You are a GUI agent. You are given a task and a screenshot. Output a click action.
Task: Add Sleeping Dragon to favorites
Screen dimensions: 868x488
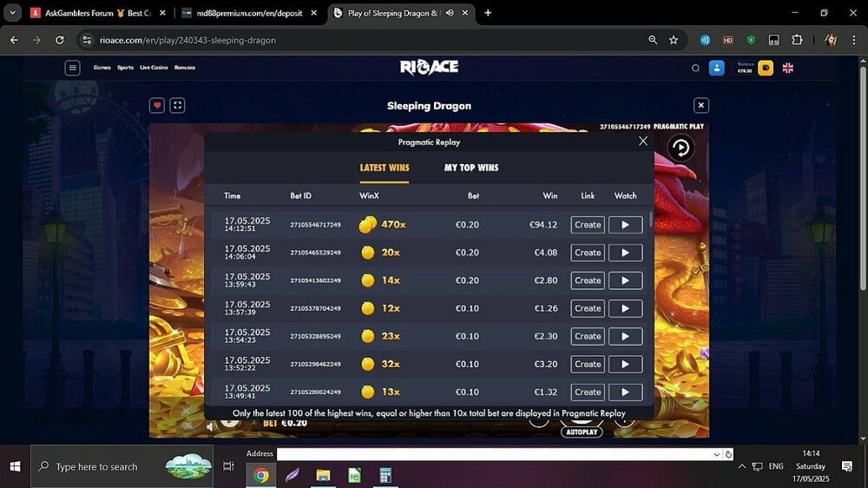(157, 105)
